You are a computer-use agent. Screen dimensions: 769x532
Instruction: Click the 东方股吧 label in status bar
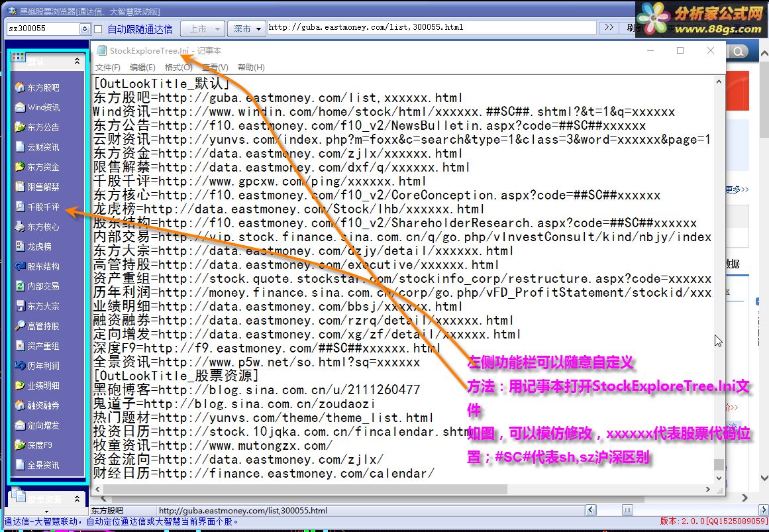[107, 510]
